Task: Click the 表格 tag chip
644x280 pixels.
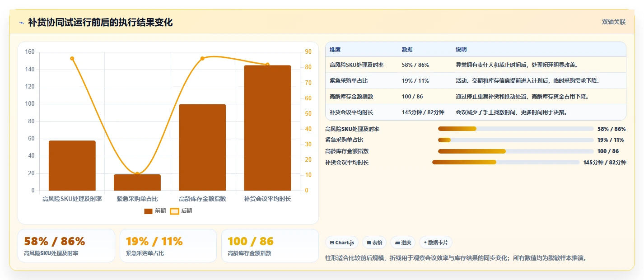Action: [x=375, y=243]
